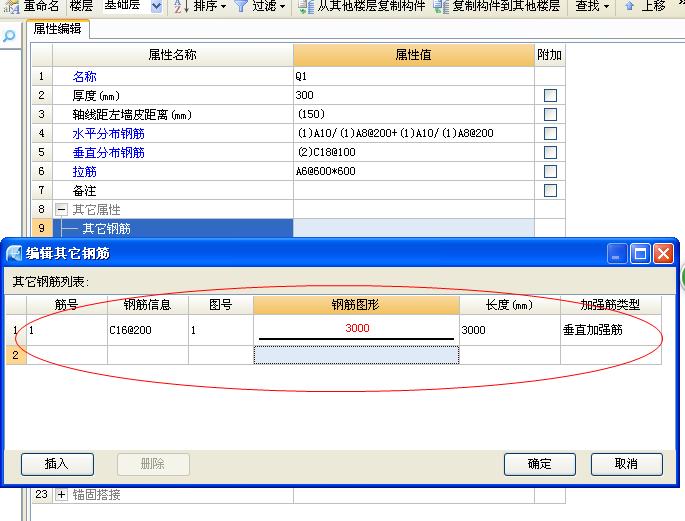Toggle the 水平分布钢筋 additional checkbox
The height and width of the screenshot is (521, 685).
550,133
